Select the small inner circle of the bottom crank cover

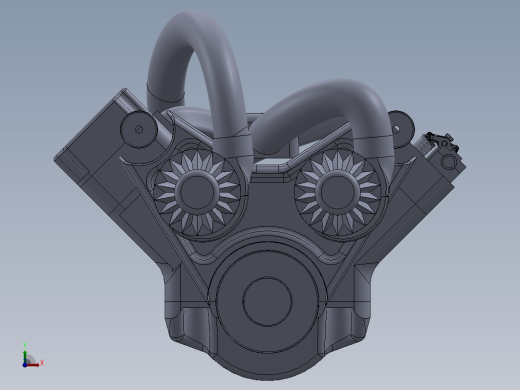pyautogui.click(x=267, y=301)
